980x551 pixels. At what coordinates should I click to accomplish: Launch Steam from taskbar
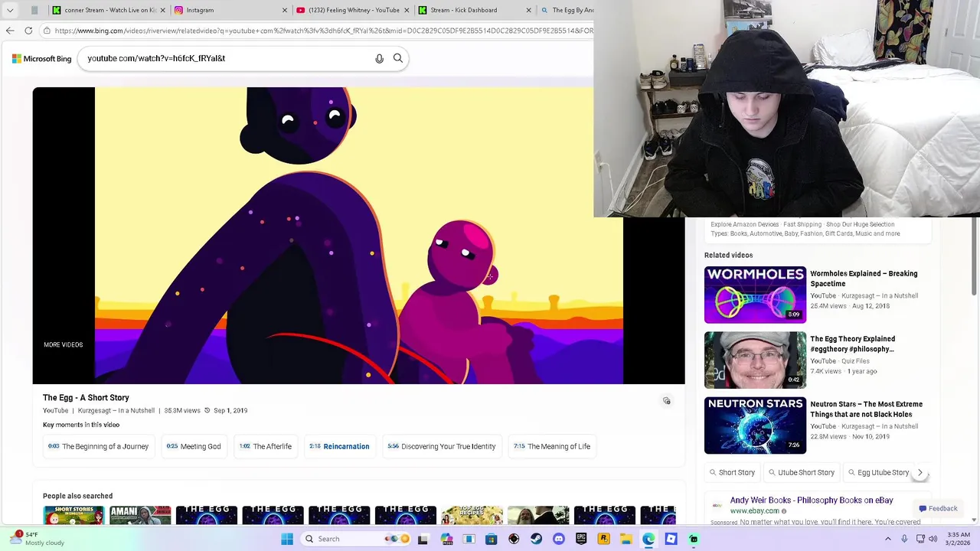pos(536,539)
